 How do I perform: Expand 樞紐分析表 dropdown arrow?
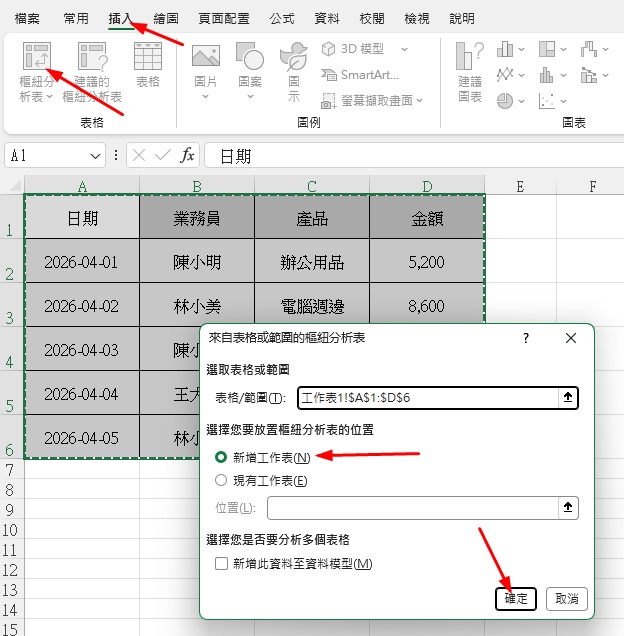coord(49,97)
